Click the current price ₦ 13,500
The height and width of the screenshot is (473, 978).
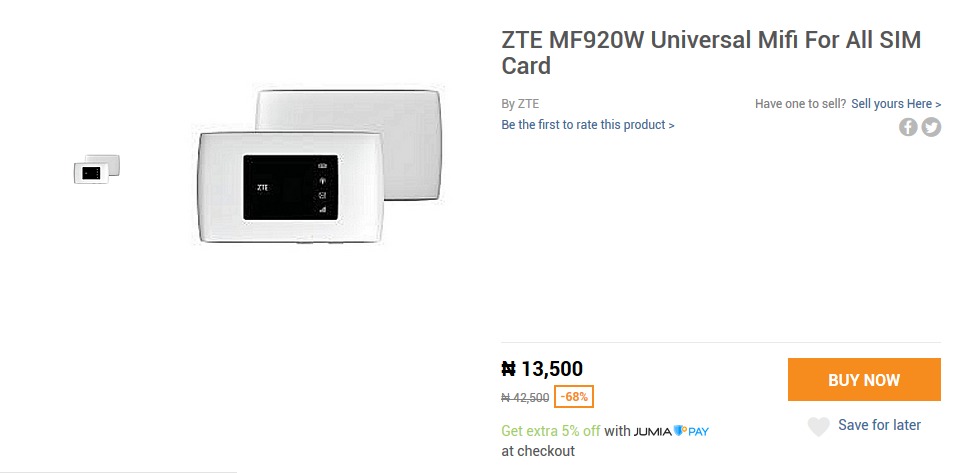pyautogui.click(x=542, y=369)
